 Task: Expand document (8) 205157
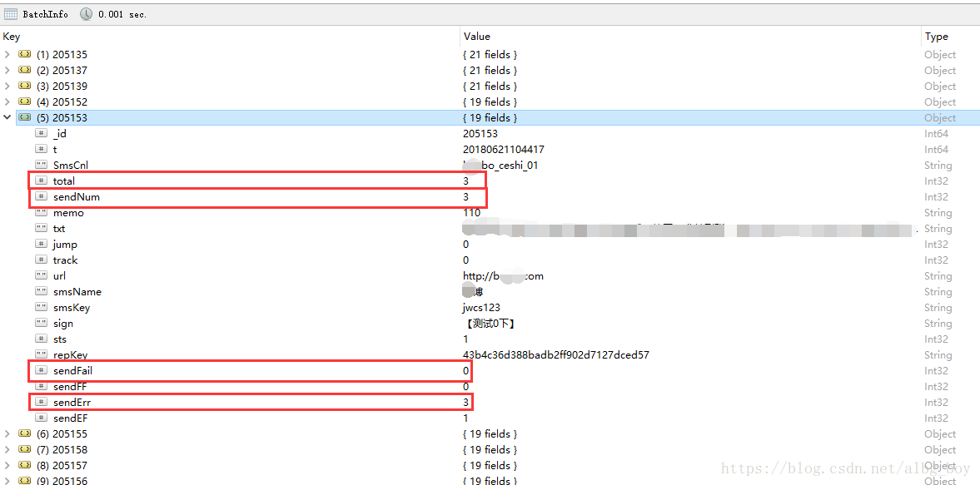pyautogui.click(x=7, y=465)
